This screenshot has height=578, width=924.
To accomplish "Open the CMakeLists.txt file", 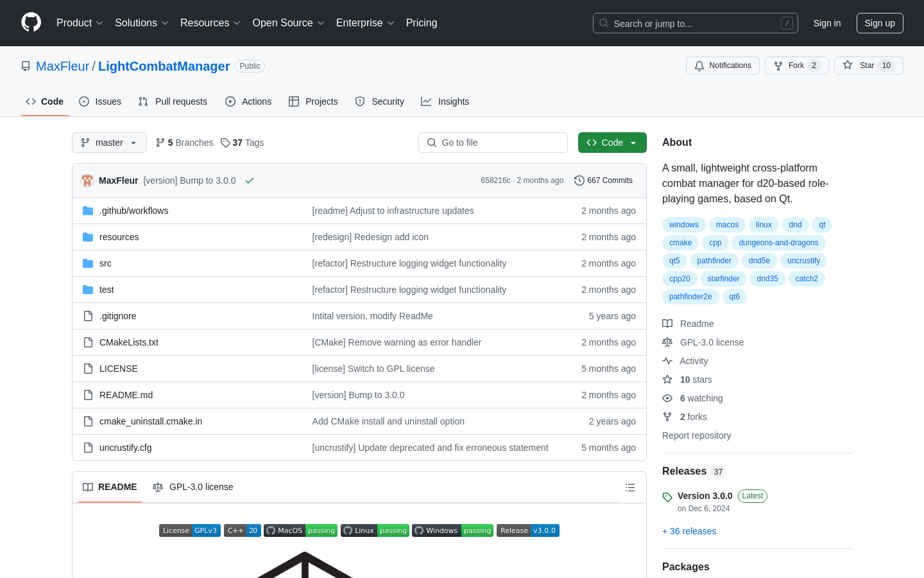I will [x=129, y=342].
